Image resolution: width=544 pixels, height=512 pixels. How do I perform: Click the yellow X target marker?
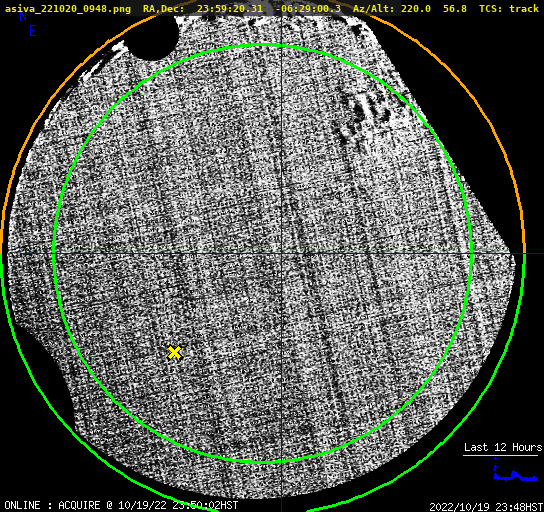click(x=175, y=352)
